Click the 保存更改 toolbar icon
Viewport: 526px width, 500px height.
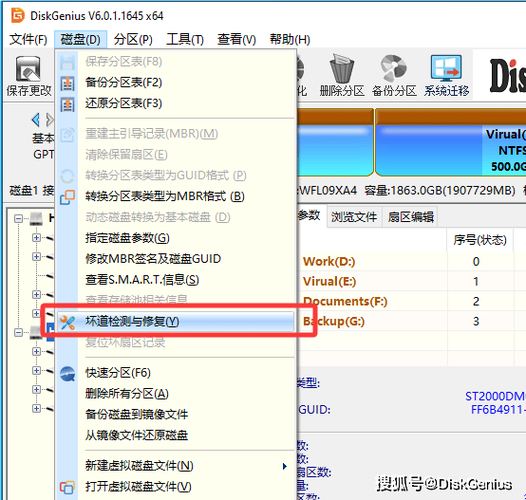click(29, 69)
